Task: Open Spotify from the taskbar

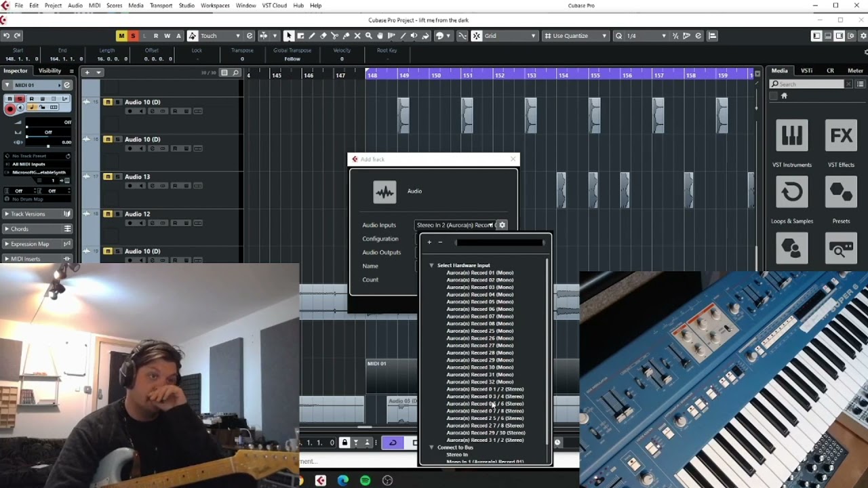Action: click(x=366, y=481)
